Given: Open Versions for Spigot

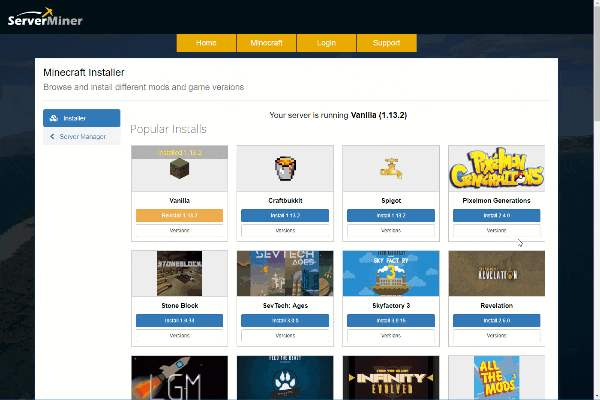Looking at the screenshot, I should [x=391, y=230].
